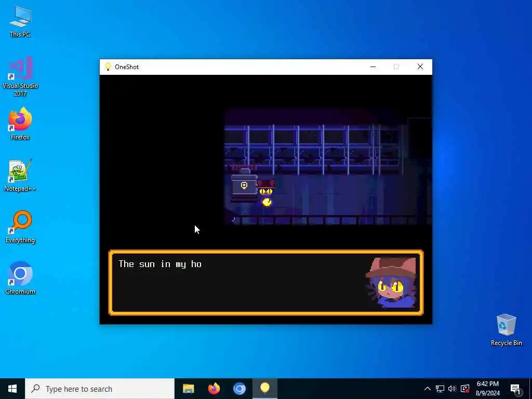The height and width of the screenshot is (399, 532).
Task: Launch Visual Studio 2017 shortcut
Action: click(x=20, y=76)
